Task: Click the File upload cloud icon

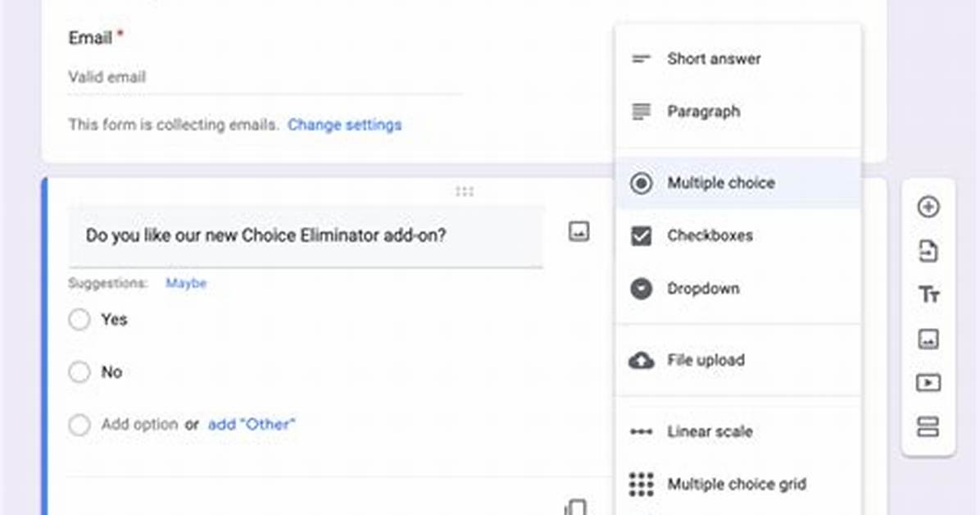Action: (x=642, y=361)
